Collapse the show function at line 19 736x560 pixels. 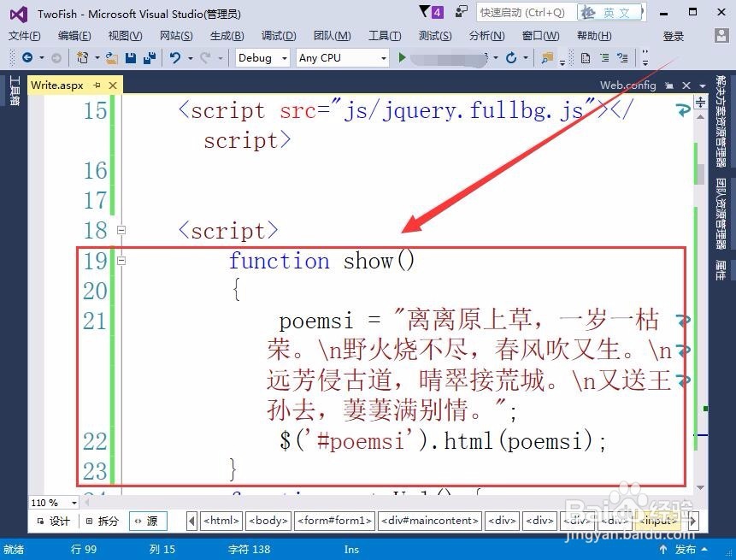click(121, 260)
